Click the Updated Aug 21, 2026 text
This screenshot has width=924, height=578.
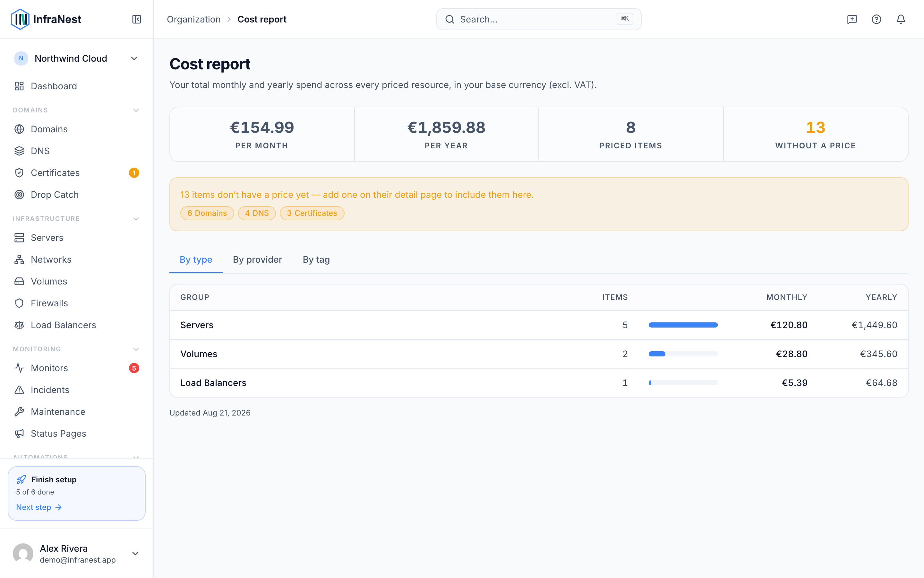pyautogui.click(x=210, y=413)
